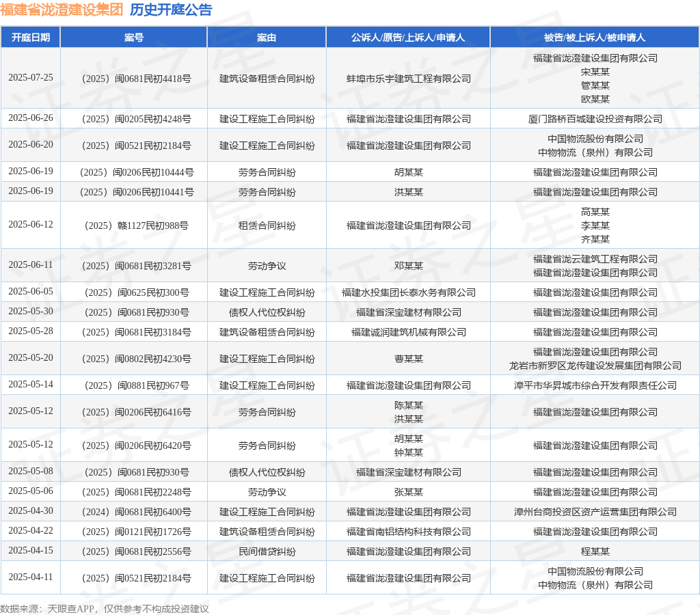700x615 pixels.
Task: Select the date 2025-06-26
Action: click(30, 118)
